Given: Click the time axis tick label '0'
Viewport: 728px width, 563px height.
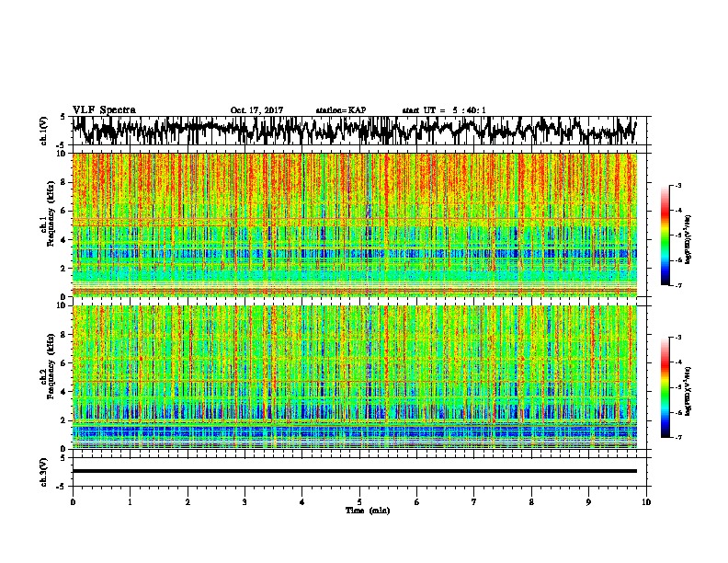Looking at the screenshot, I should pos(73,502).
